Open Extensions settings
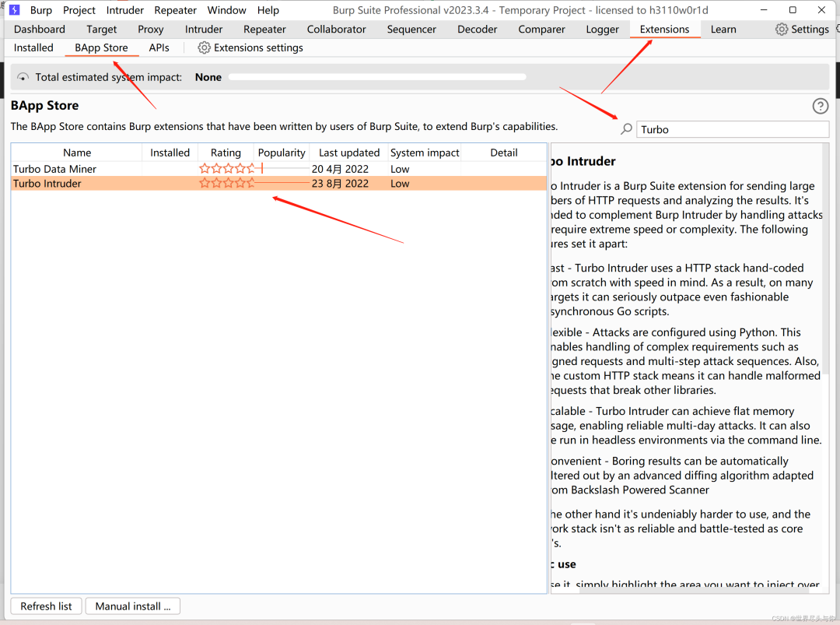Image resolution: width=840 pixels, height=625 pixels. 250,47
